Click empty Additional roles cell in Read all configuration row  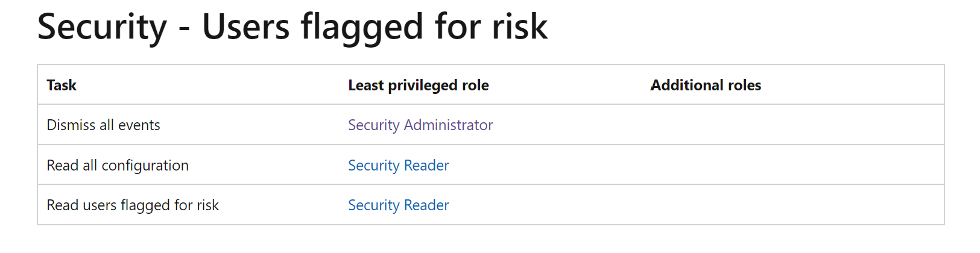click(x=793, y=165)
